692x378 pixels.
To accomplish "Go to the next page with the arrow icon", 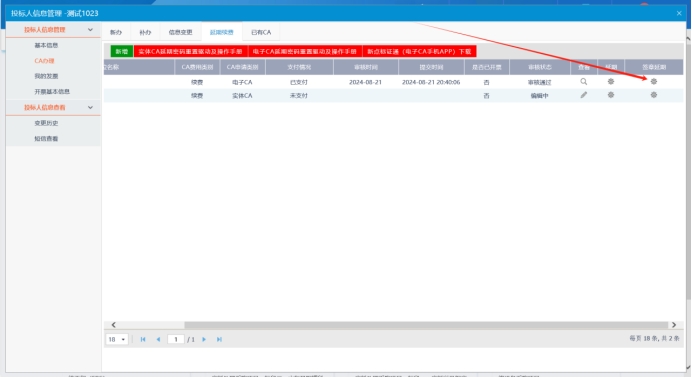I will point(204,339).
